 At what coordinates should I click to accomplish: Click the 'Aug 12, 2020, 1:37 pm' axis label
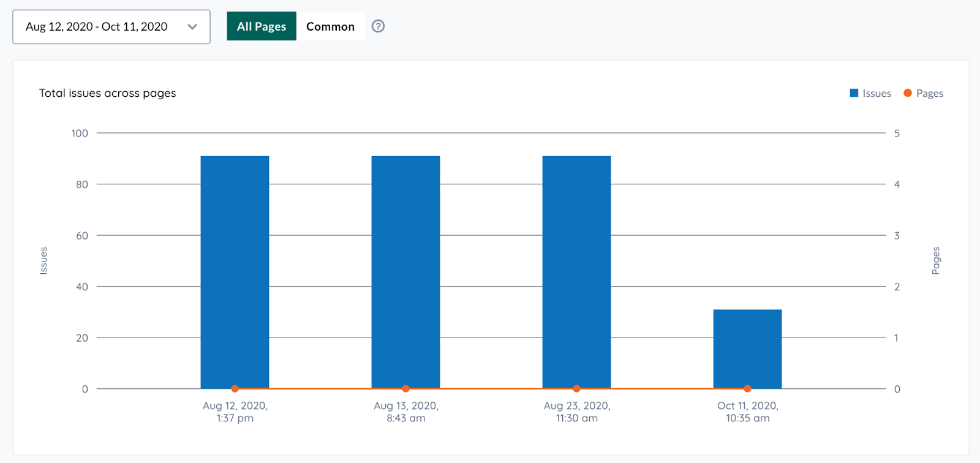[x=235, y=412]
